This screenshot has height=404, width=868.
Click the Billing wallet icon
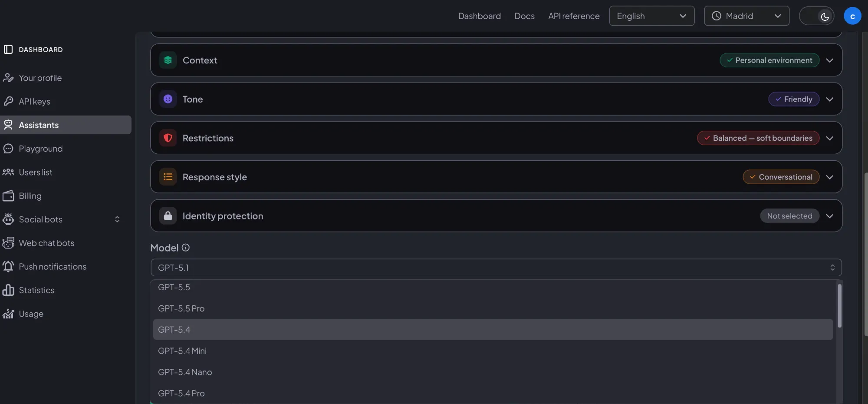(8, 196)
